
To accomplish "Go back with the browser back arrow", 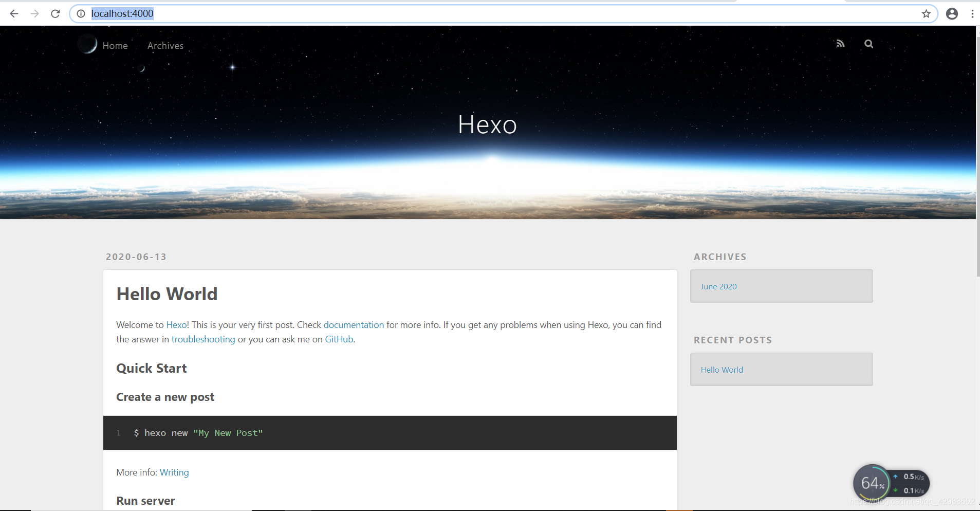I will (14, 14).
